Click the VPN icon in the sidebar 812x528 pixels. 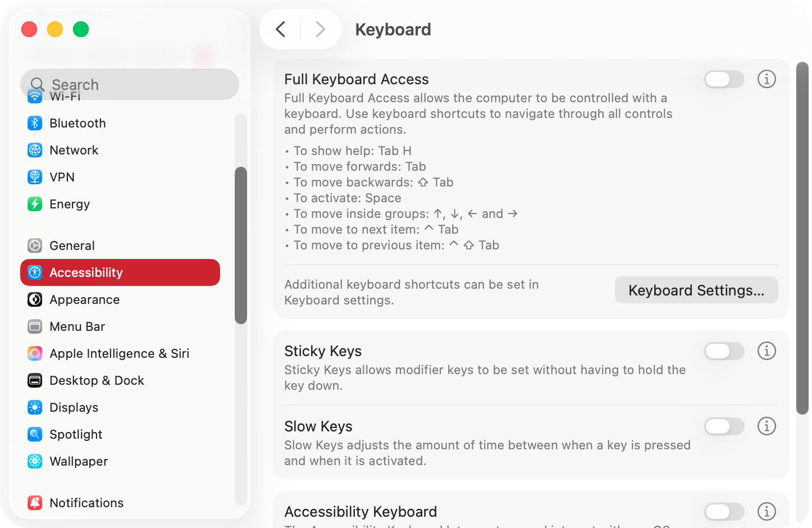35,177
